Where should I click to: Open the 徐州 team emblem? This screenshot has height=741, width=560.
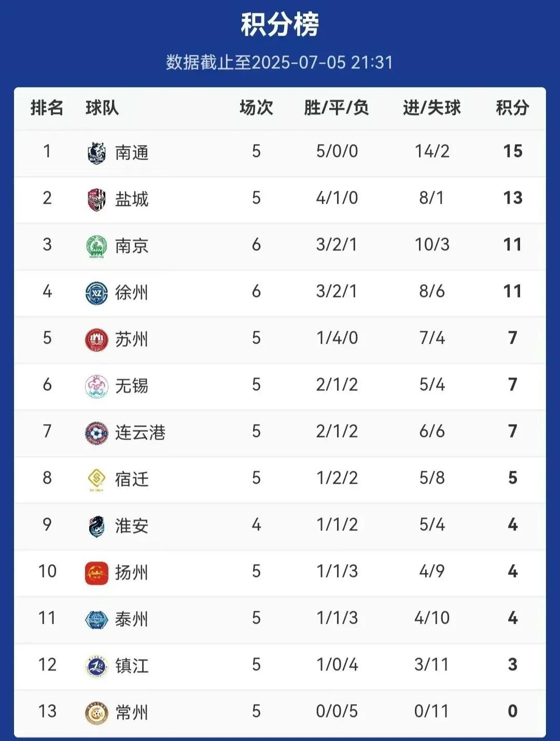[96, 293]
